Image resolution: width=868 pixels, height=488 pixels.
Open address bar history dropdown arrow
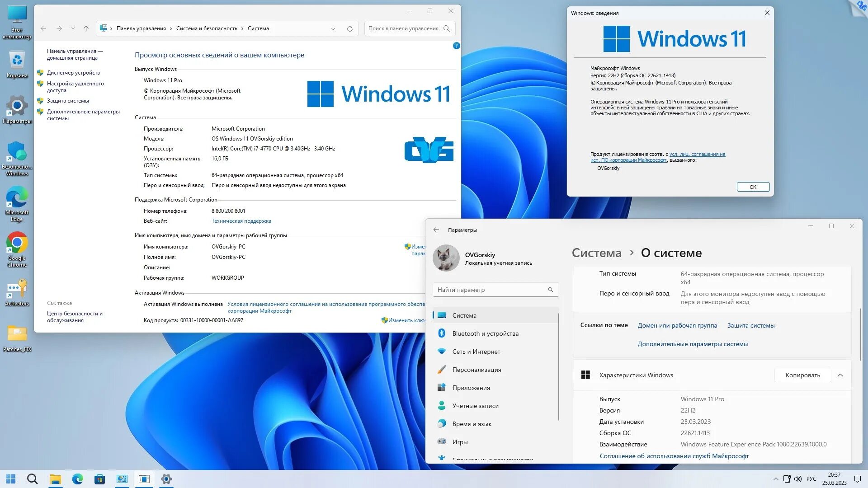tap(333, 28)
